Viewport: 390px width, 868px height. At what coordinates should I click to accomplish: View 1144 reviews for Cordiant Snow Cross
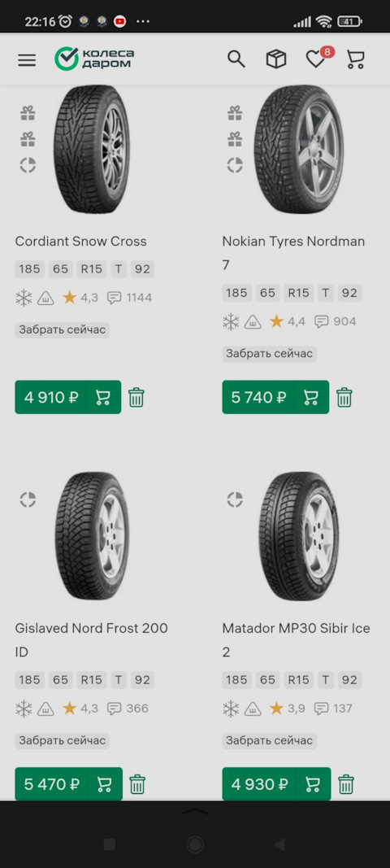tap(129, 298)
